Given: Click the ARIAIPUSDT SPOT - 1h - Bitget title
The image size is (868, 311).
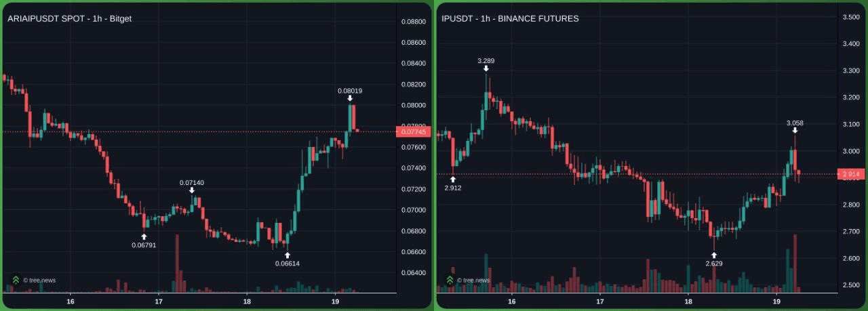Looking at the screenshot, I should (x=69, y=19).
